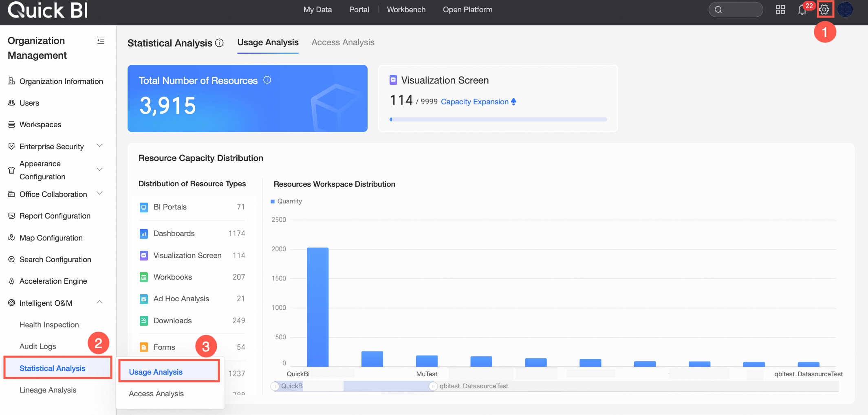The height and width of the screenshot is (415, 868).
Task: Click the Forms icon
Action: click(x=144, y=347)
